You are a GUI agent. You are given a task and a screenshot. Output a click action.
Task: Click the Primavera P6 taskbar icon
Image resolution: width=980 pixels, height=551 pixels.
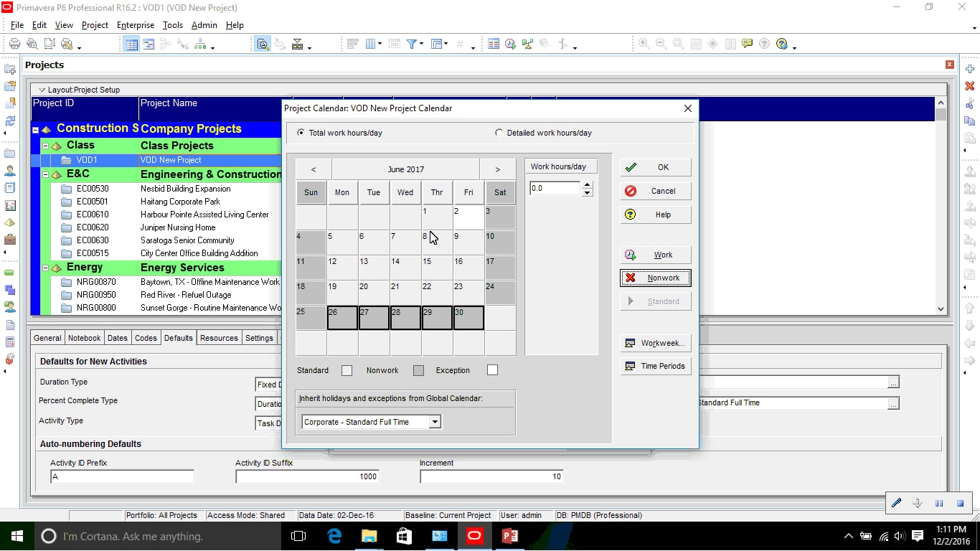pyautogui.click(x=474, y=536)
